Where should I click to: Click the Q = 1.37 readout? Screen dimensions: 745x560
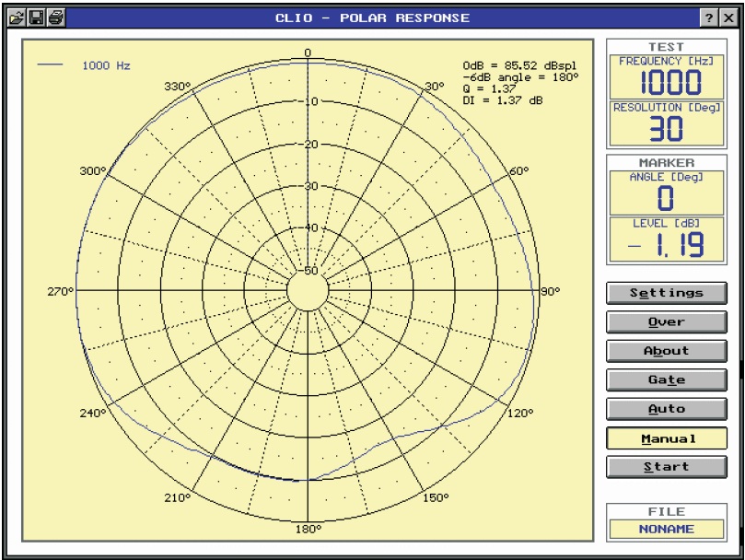[489, 88]
